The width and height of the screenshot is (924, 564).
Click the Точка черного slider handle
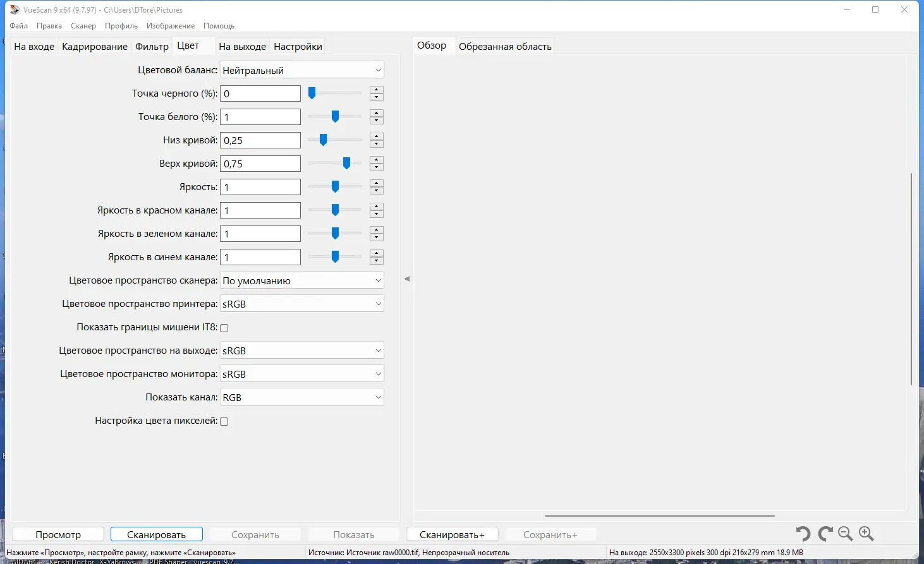pos(312,93)
